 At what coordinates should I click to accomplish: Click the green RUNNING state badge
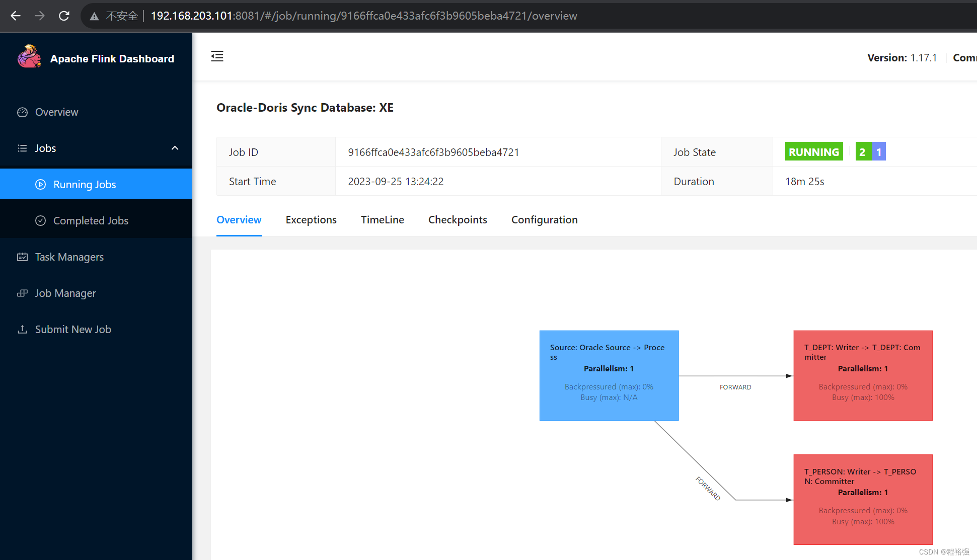(813, 152)
